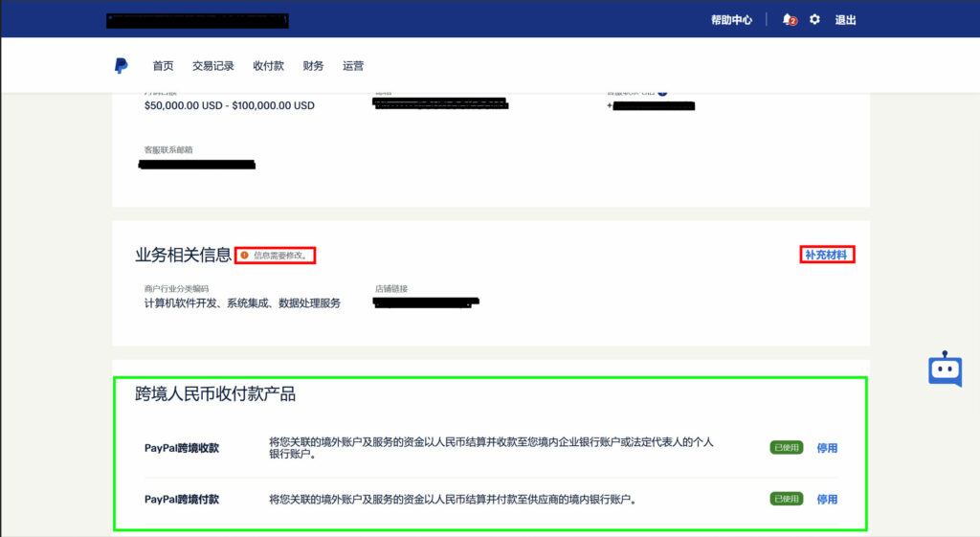
Task: Click 退出 to log out
Action: pos(845,20)
